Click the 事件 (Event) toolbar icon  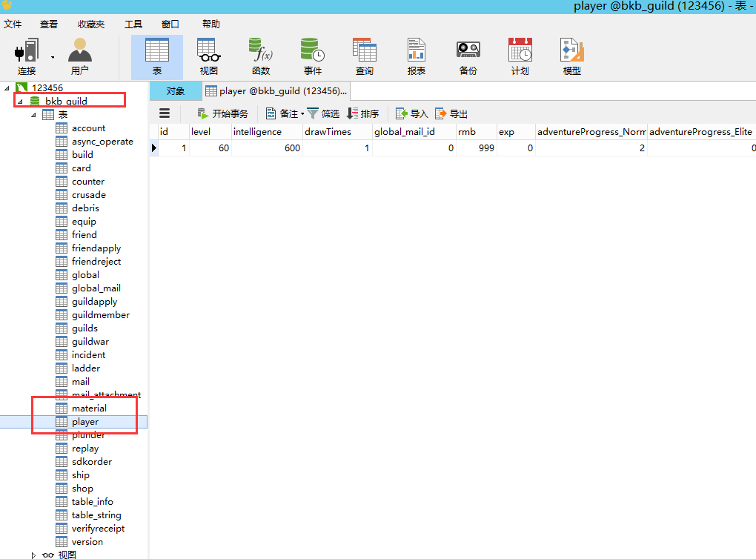click(312, 50)
